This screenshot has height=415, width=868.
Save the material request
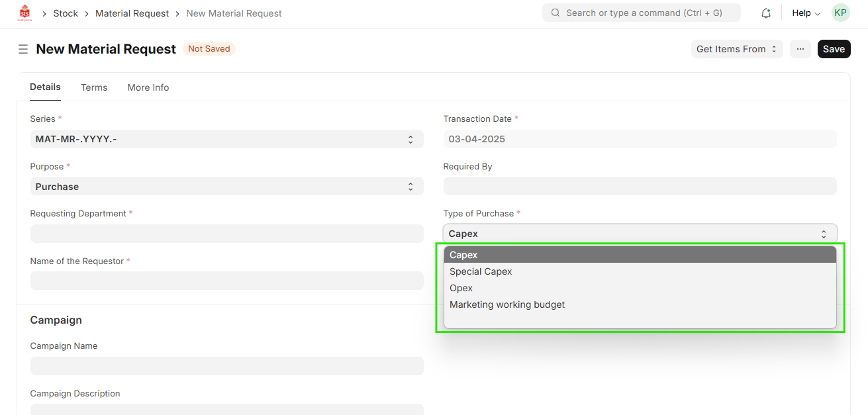(834, 49)
